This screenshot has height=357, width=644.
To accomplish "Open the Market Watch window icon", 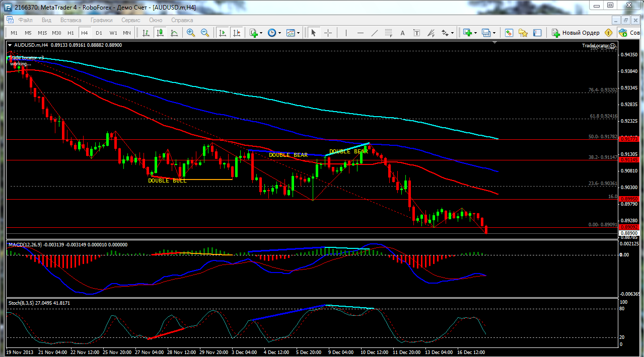I will (x=509, y=33).
